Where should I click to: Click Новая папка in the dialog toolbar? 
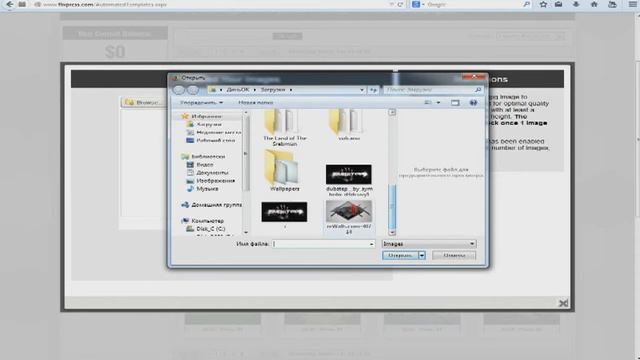click(x=256, y=102)
